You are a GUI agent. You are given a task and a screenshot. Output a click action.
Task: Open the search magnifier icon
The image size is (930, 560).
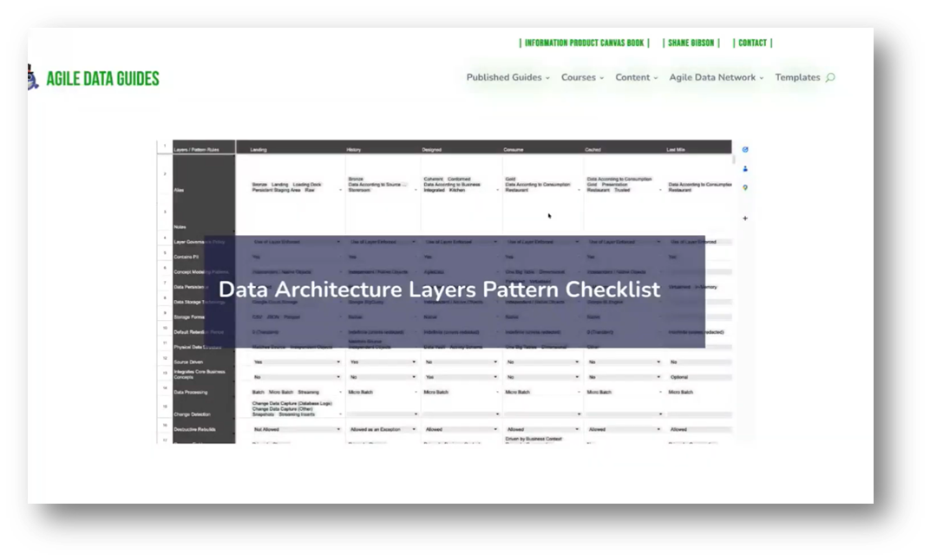pyautogui.click(x=830, y=78)
